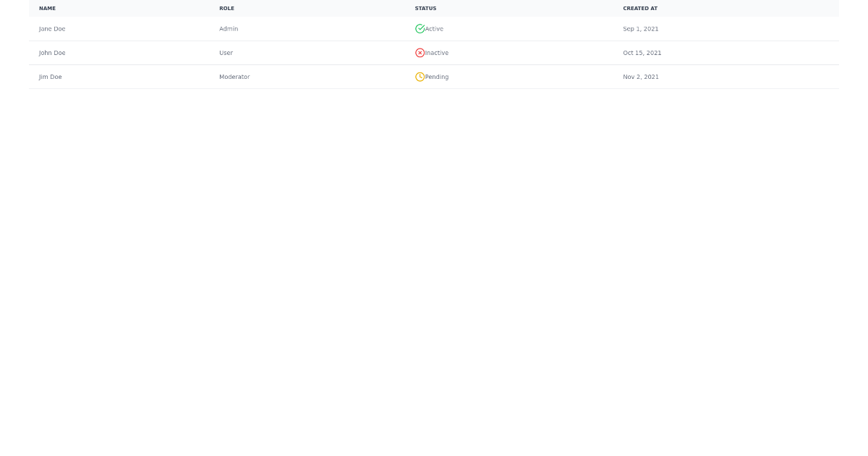Select the Moderator role text
The image size is (868, 456).
pos(234,77)
